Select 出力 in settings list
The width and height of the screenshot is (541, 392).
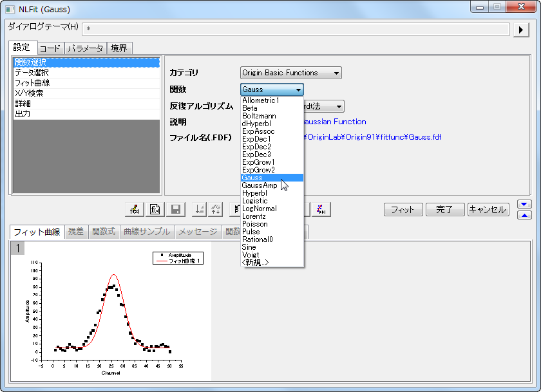tap(86, 114)
